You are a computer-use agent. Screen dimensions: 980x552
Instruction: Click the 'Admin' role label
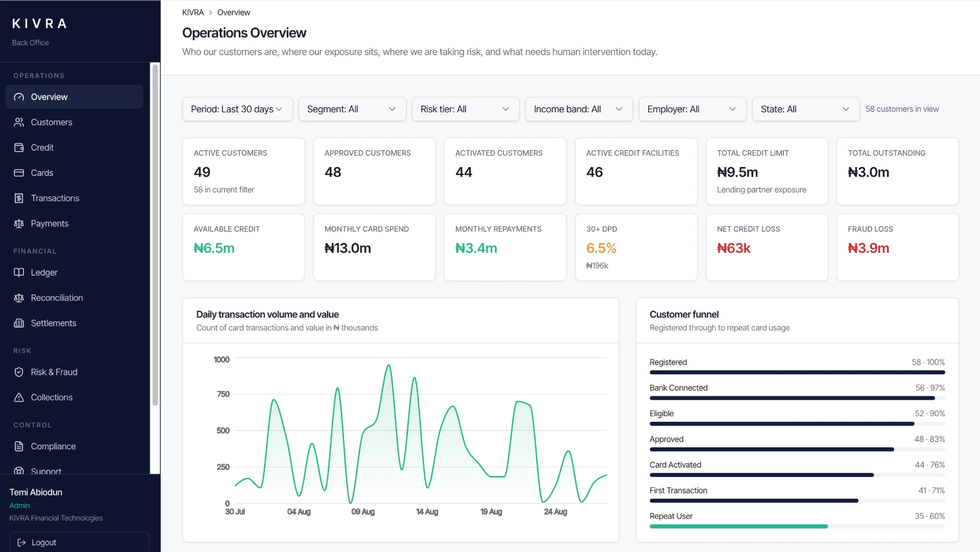19,506
